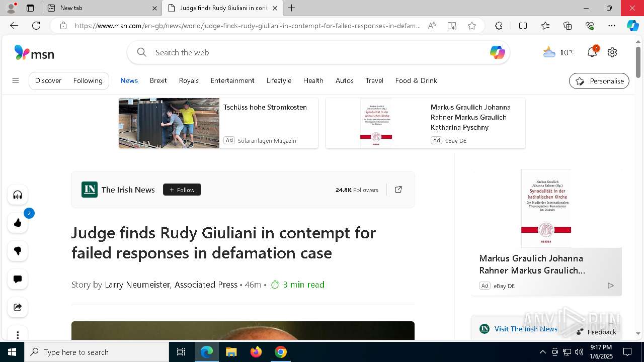Click the Personalise button
644x362 pixels.
tap(599, 81)
